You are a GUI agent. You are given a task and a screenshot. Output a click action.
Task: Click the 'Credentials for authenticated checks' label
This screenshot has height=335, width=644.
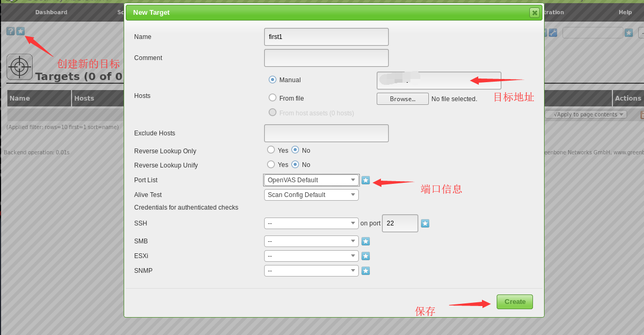click(x=186, y=208)
